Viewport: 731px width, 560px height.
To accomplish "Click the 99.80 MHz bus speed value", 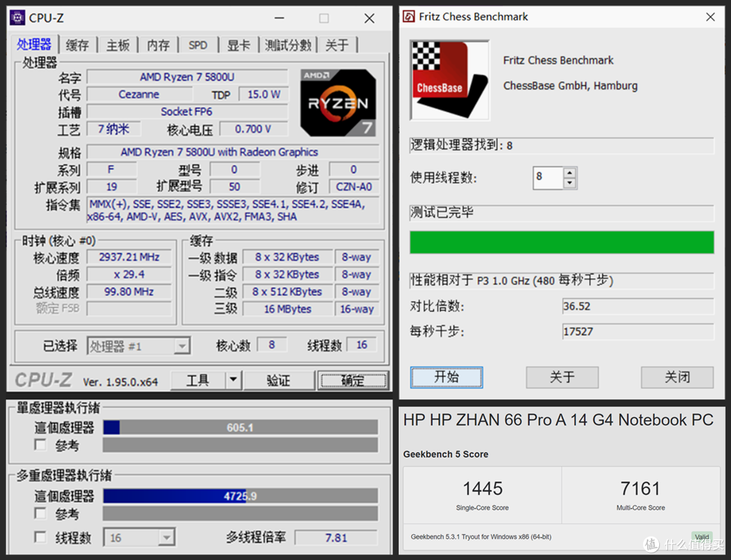I will 129,291.
